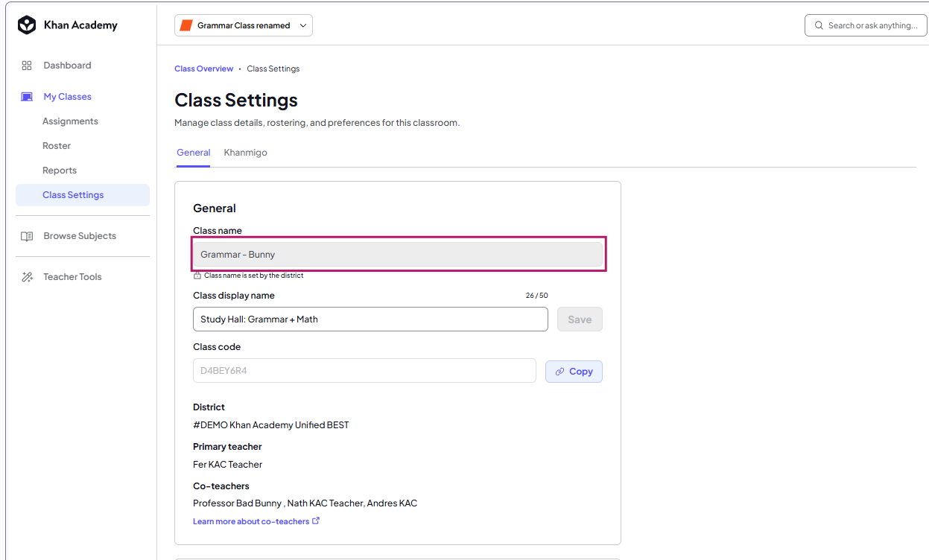Open the Reports page
Image resolution: width=929 pixels, height=560 pixels.
click(60, 171)
